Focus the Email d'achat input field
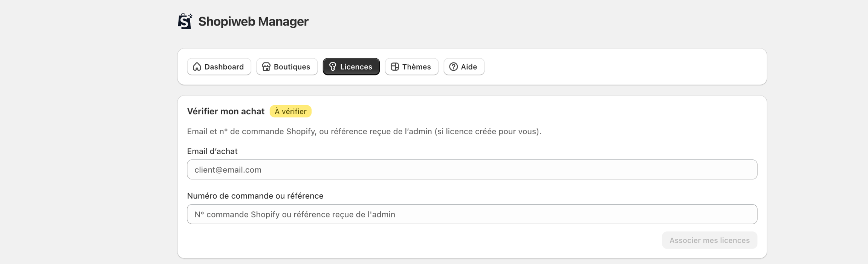Image resolution: width=868 pixels, height=264 pixels. click(472, 170)
